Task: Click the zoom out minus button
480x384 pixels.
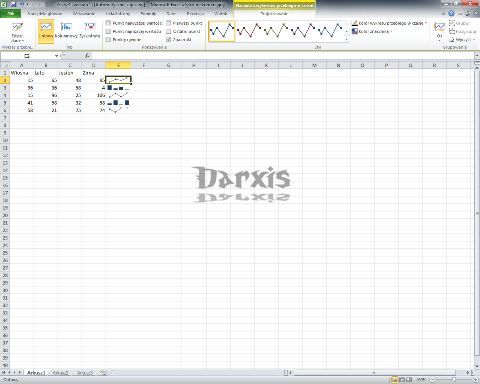Action: coord(432,380)
